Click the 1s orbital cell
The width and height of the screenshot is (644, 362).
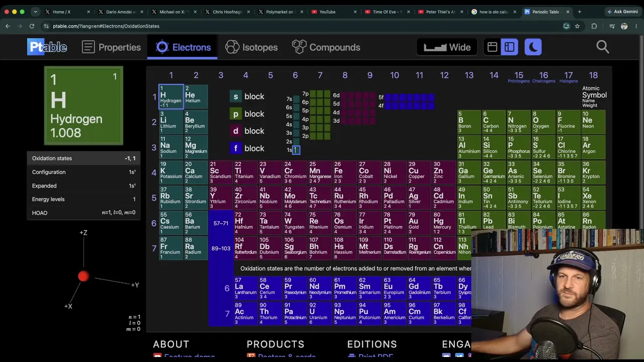coord(296,150)
